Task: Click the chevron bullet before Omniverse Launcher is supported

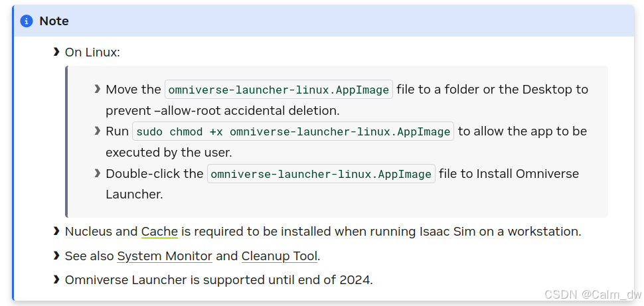Action: (x=56, y=279)
